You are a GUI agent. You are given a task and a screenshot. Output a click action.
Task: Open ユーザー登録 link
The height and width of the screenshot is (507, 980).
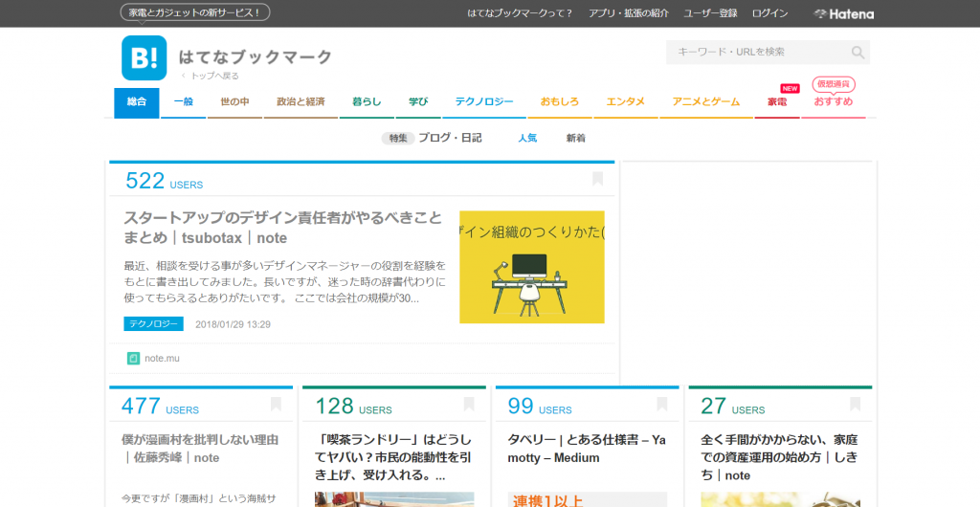pyautogui.click(x=710, y=13)
